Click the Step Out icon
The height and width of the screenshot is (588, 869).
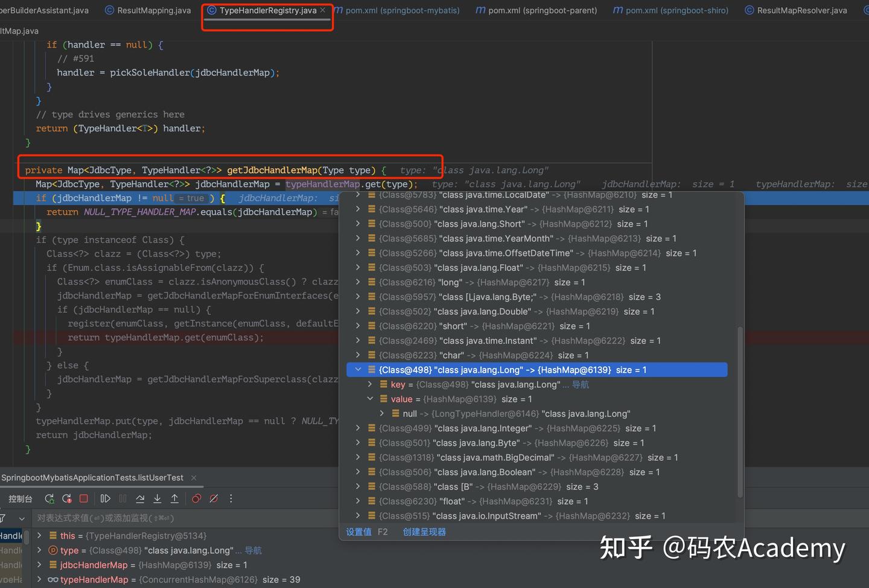[x=174, y=499]
